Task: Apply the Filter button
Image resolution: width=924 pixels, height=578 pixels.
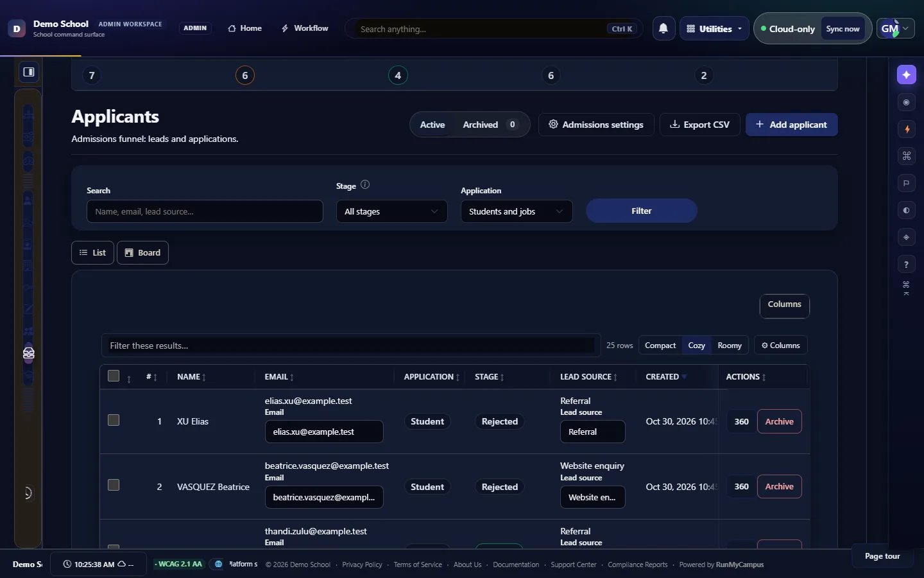Action: pos(642,211)
